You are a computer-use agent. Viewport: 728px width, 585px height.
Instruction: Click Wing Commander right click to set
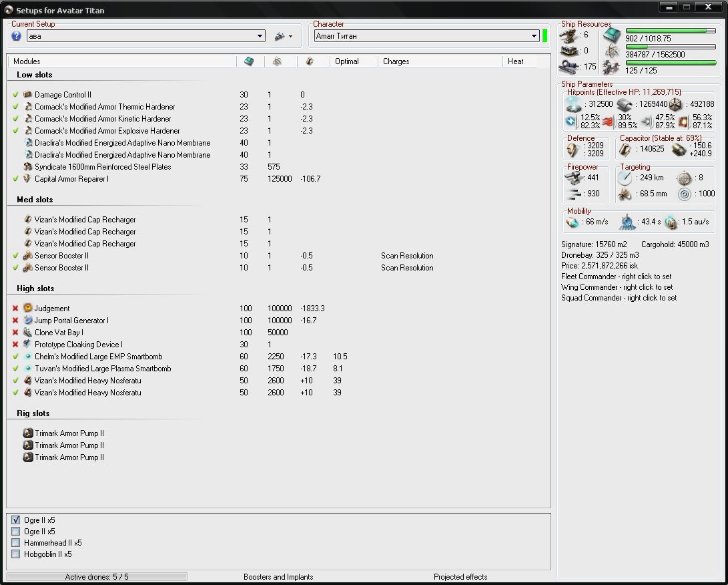click(x=617, y=287)
